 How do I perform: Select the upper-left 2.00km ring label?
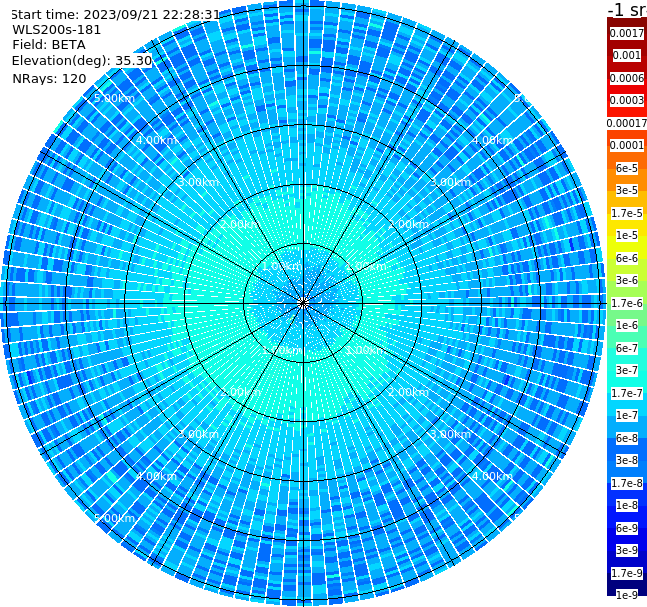coord(241,224)
